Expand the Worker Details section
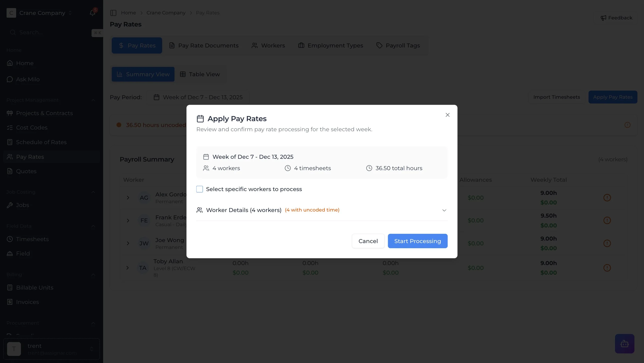This screenshot has height=363, width=644. (x=444, y=210)
